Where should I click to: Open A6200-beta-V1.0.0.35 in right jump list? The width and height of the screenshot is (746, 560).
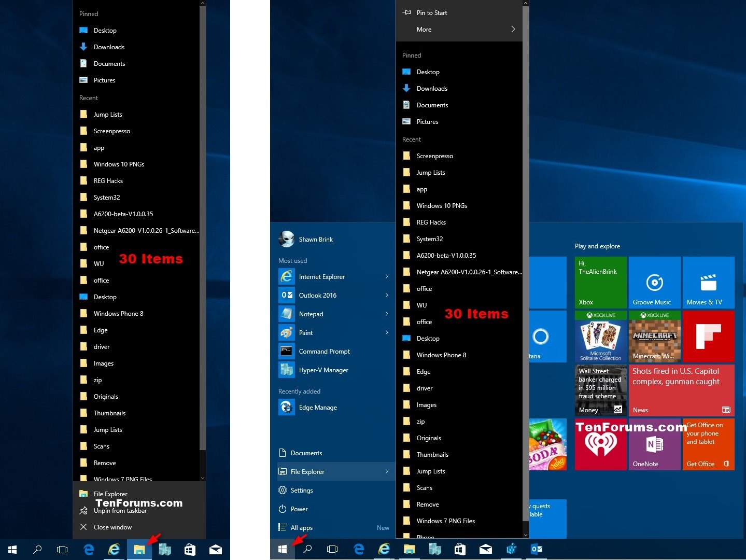coord(459,256)
